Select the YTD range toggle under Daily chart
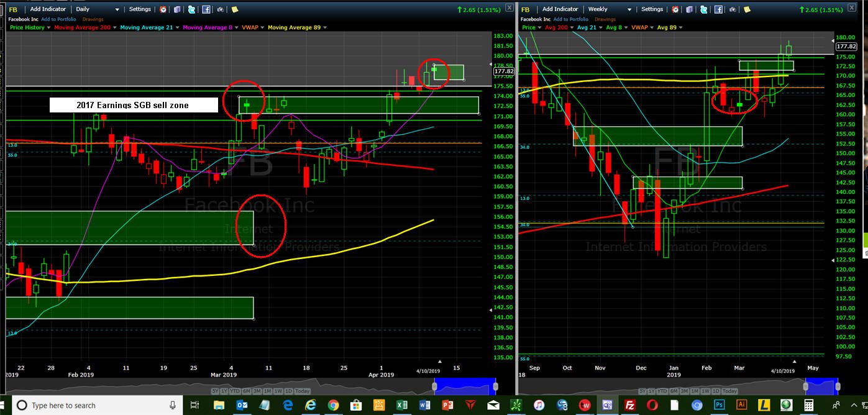Image resolution: width=868 pixels, height=415 pixels. click(235, 391)
